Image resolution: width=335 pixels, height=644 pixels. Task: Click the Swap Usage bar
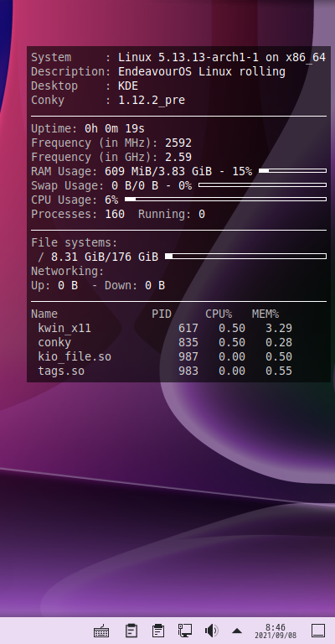262,184
